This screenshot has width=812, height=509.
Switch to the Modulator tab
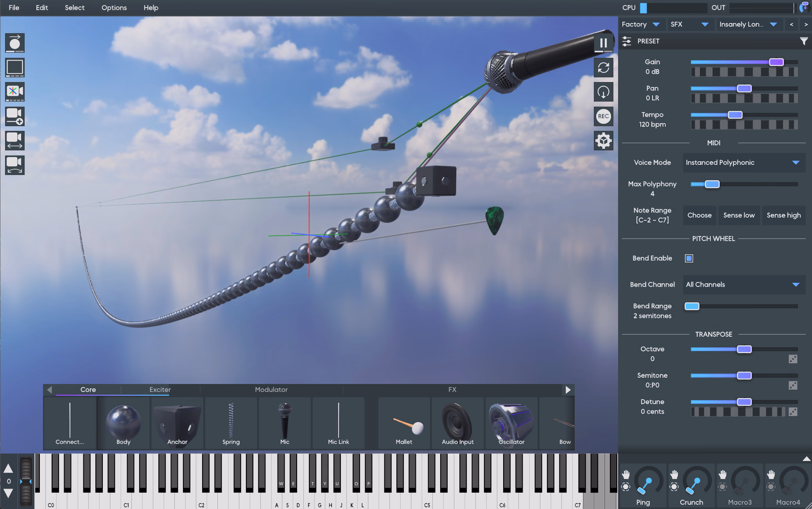(x=271, y=390)
